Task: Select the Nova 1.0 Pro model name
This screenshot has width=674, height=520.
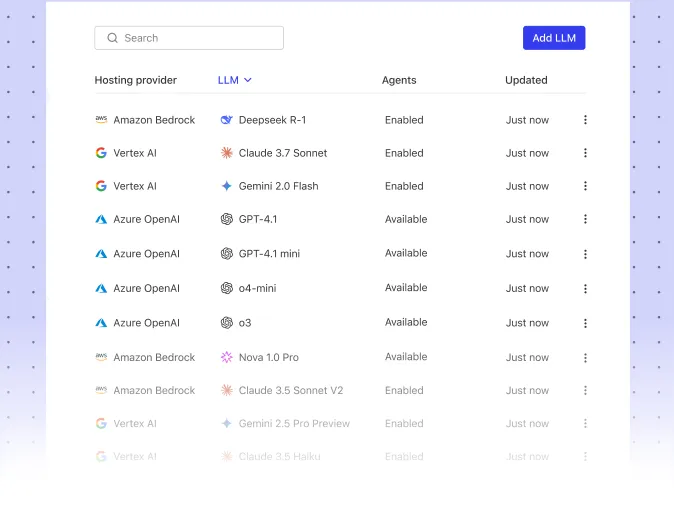Action: (269, 357)
